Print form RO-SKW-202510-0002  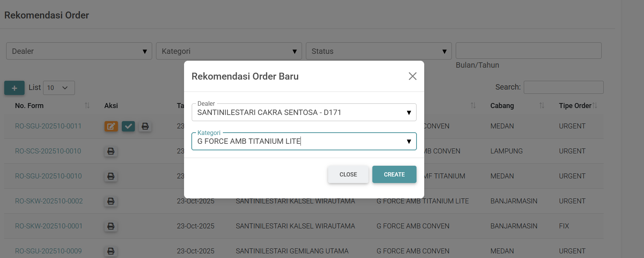tap(111, 201)
